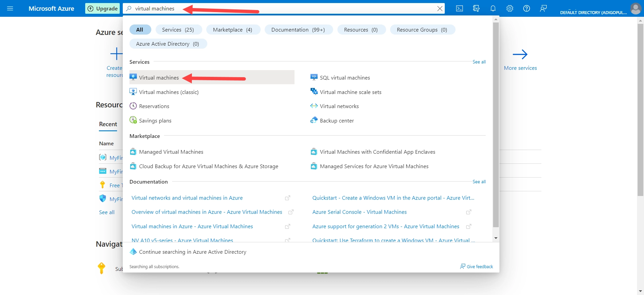This screenshot has height=295, width=644.
Task: Continue searching in Azure Active Directory
Action: pyautogui.click(x=193, y=252)
